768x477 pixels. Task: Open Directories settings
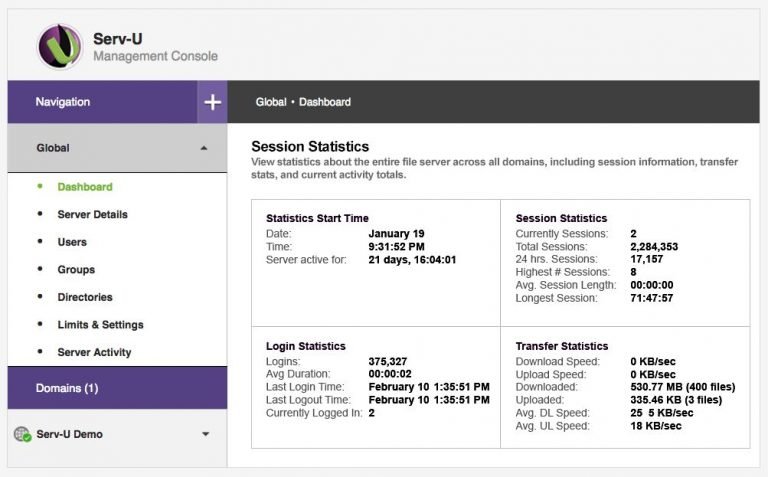click(x=85, y=297)
